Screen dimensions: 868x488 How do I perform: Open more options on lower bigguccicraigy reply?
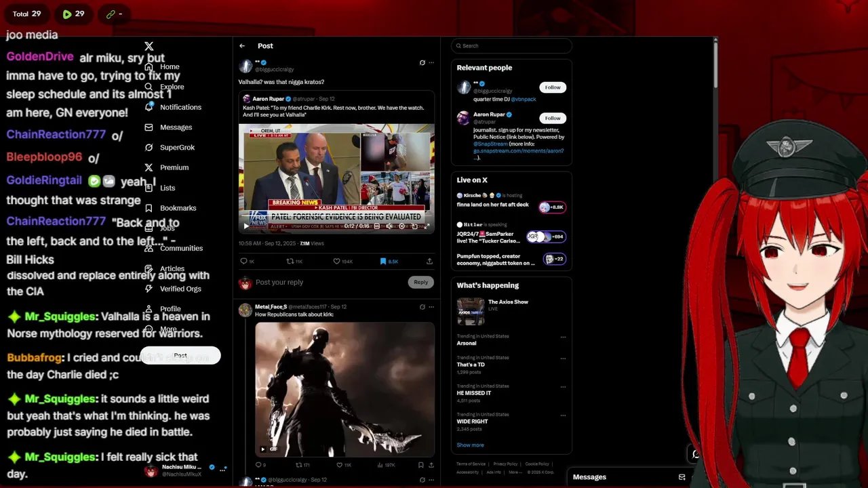click(x=431, y=480)
